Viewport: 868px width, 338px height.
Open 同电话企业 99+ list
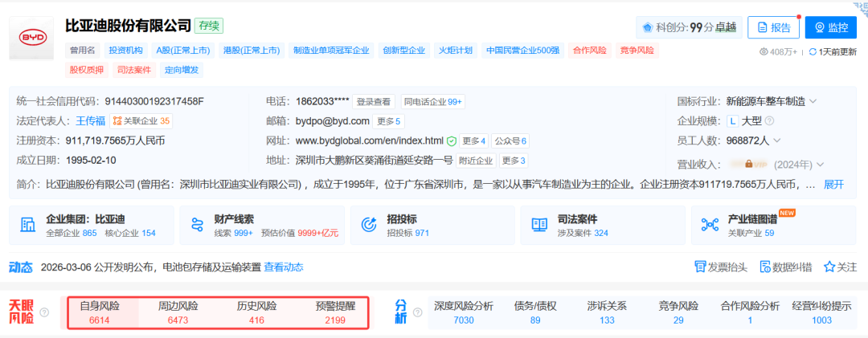(x=433, y=102)
